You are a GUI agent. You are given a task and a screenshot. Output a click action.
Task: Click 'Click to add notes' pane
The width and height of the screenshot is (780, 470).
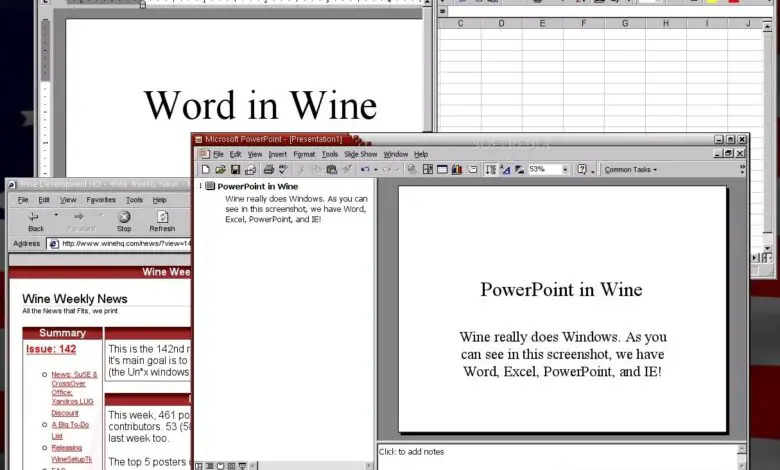[x=558, y=456]
